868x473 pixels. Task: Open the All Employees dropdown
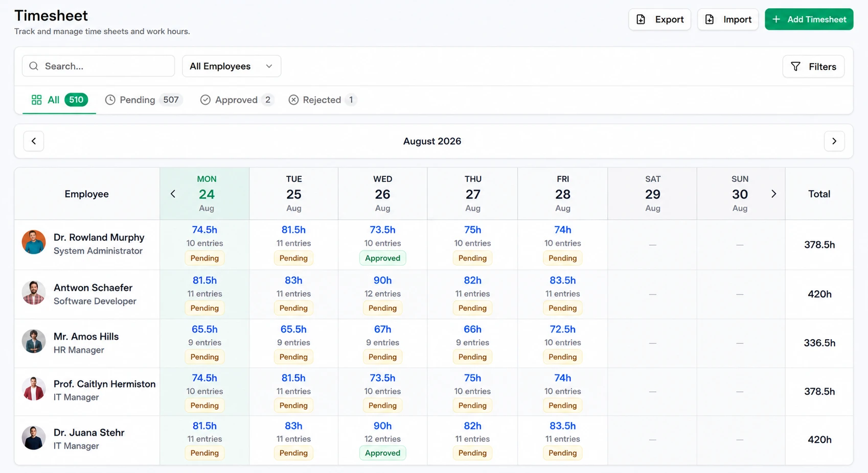[x=232, y=66]
